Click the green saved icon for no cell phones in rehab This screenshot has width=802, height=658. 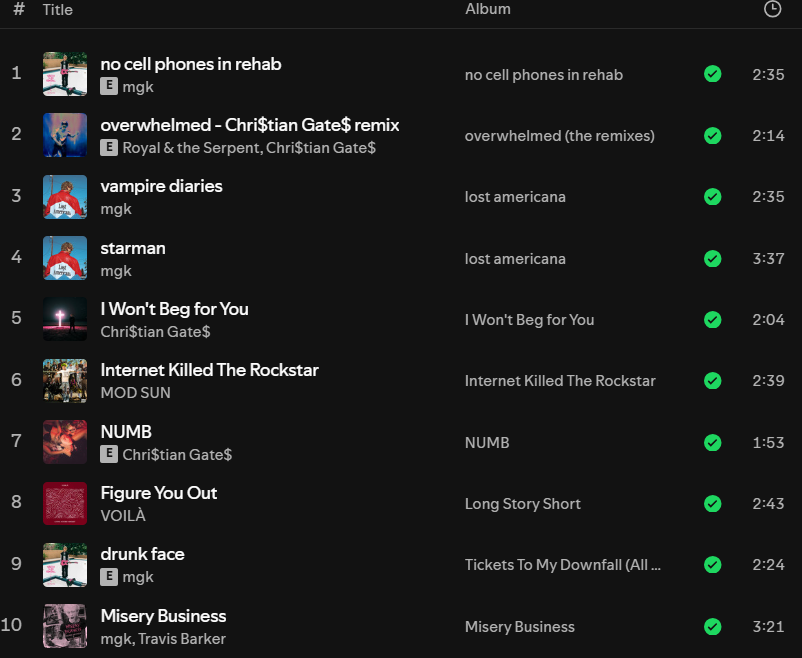pyautogui.click(x=712, y=74)
